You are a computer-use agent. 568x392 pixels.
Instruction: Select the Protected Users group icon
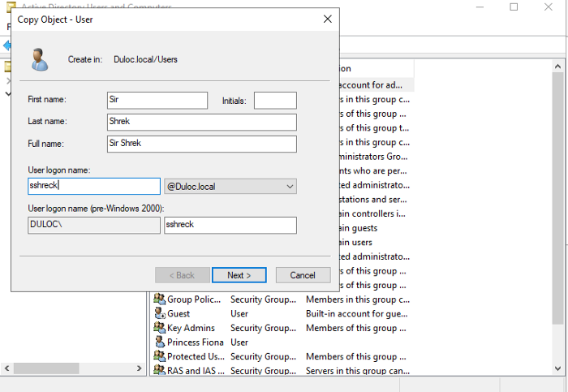(159, 356)
